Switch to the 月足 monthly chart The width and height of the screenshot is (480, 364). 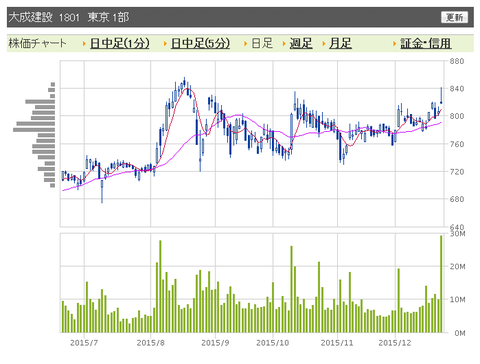coord(340,43)
